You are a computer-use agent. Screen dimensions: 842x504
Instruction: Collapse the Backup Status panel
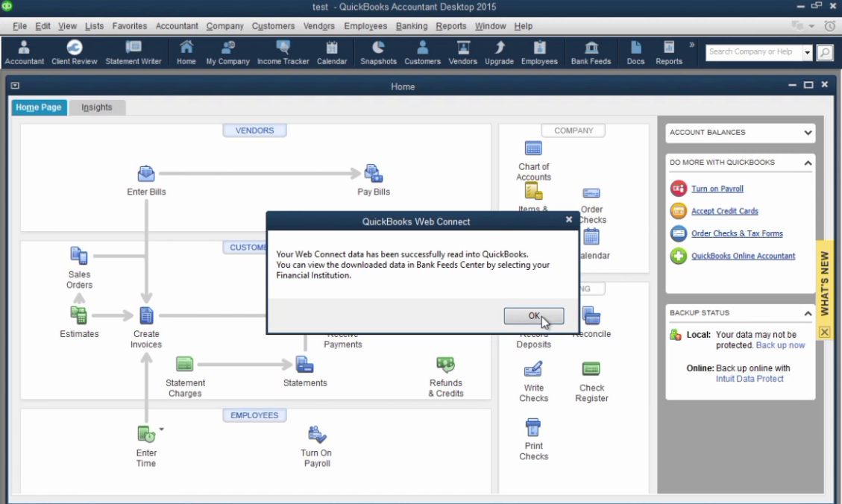808,313
